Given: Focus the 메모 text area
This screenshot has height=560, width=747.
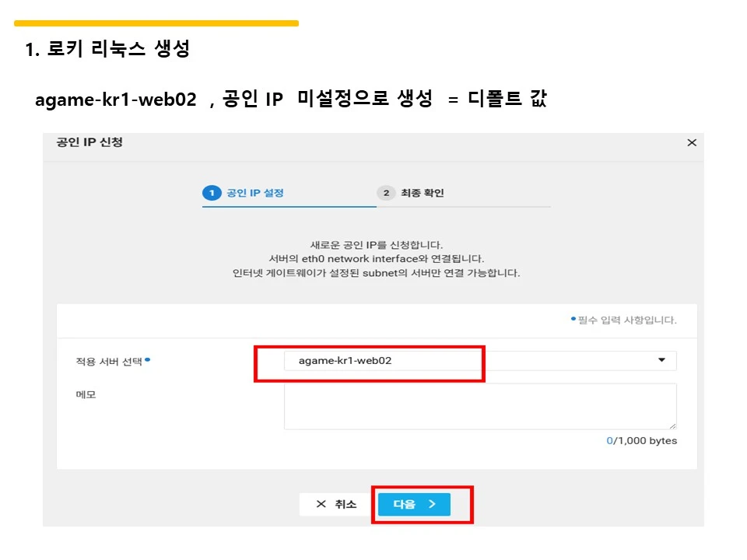Looking at the screenshot, I should [480, 406].
